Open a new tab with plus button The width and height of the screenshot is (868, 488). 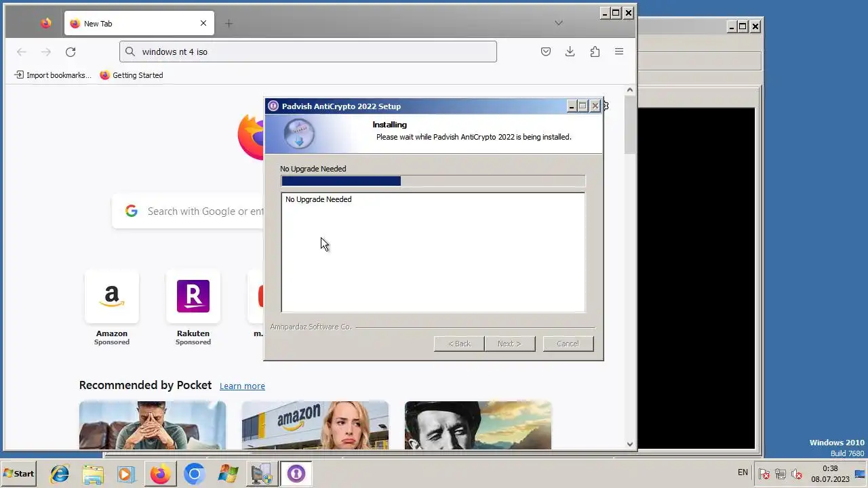pos(229,23)
